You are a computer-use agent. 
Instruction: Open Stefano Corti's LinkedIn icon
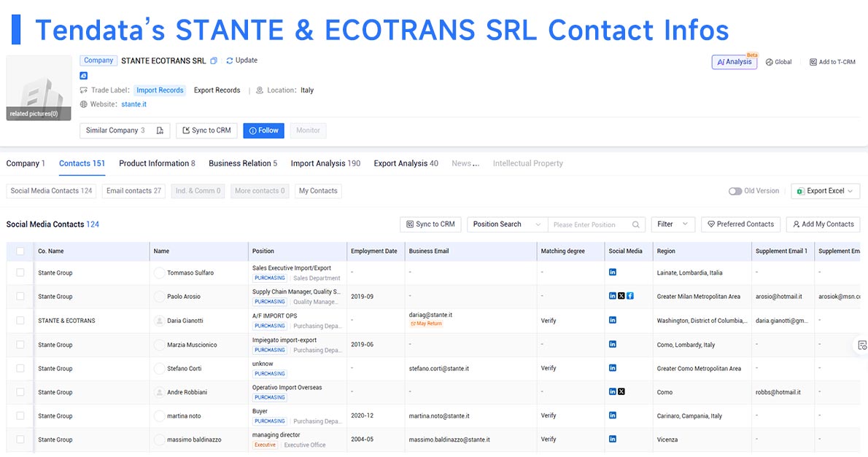coord(612,368)
